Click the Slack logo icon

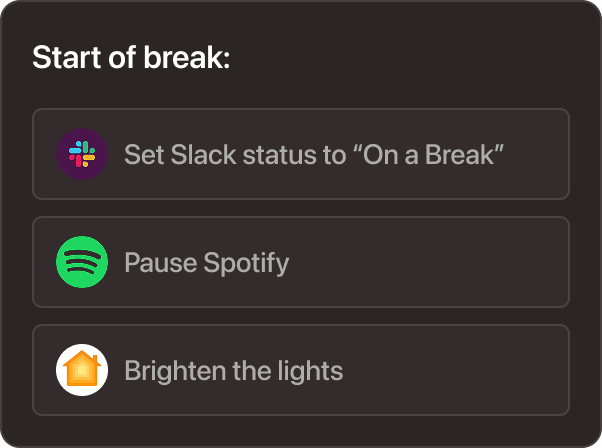[x=82, y=154]
